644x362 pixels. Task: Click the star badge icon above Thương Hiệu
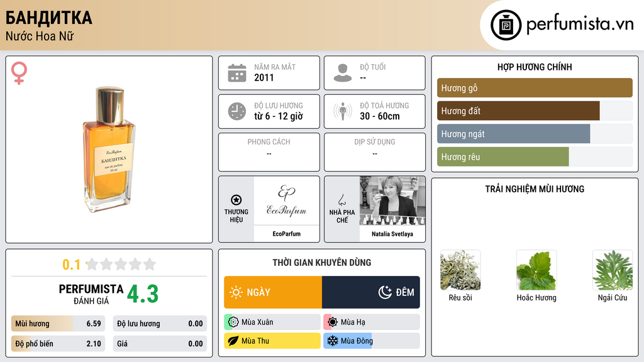tap(236, 200)
